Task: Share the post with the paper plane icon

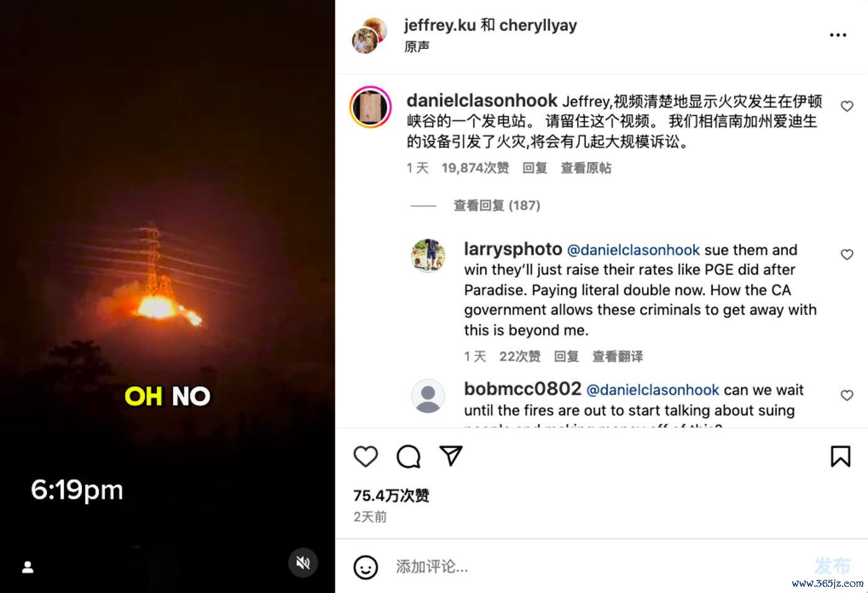Action: [x=451, y=456]
